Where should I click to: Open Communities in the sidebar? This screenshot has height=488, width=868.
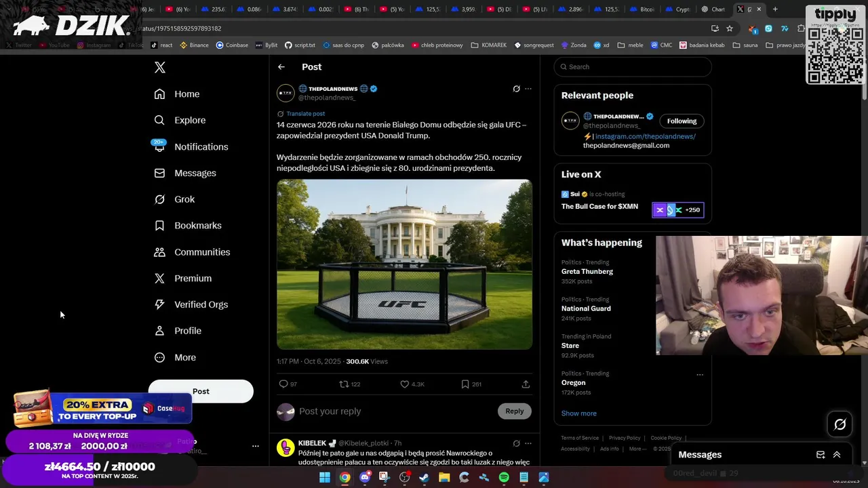192,252
